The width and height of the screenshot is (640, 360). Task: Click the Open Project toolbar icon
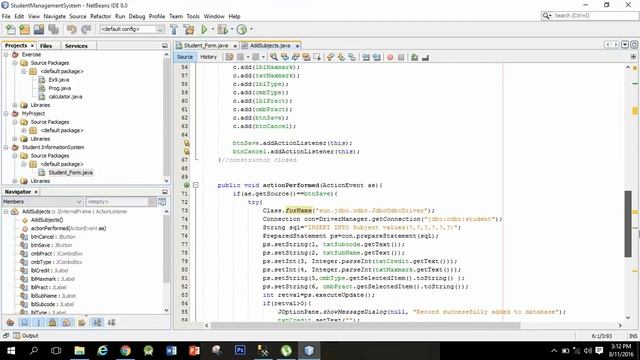(39, 29)
